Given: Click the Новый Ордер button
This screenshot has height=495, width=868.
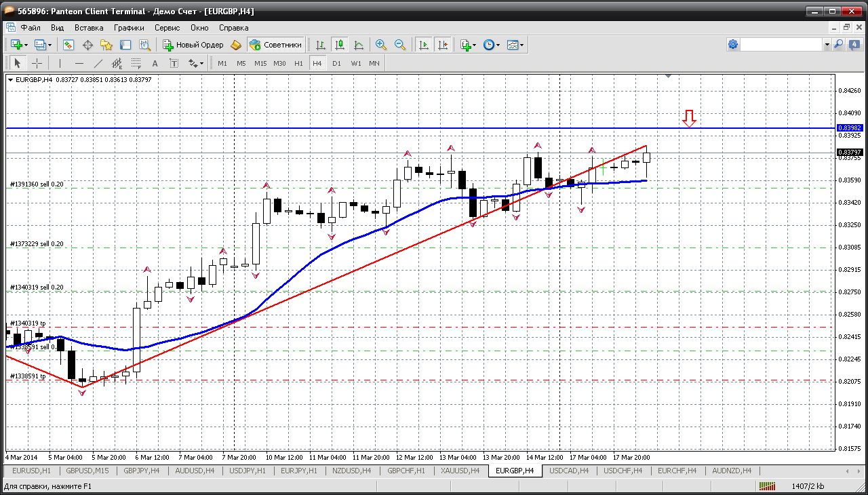Looking at the screenshot, I should (193, 45).
